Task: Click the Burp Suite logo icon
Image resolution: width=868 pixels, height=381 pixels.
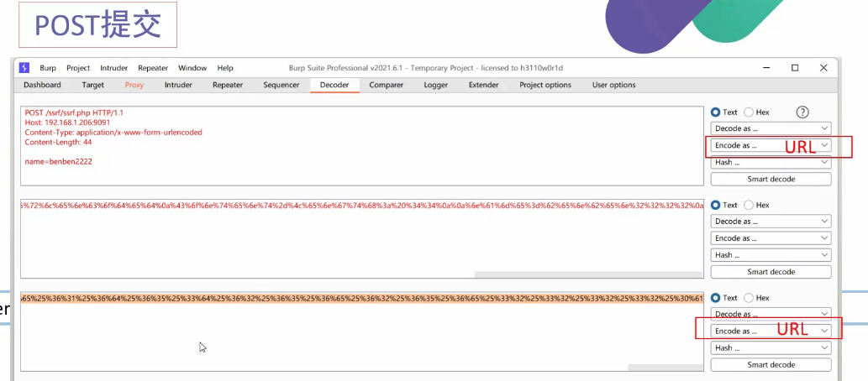Action: click(24, 68)
